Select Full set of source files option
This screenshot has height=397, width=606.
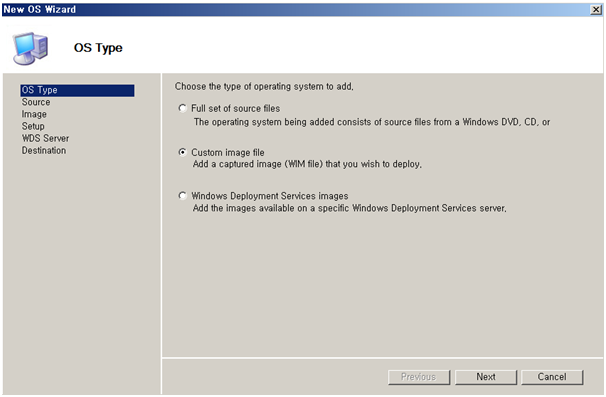(182, 108)
